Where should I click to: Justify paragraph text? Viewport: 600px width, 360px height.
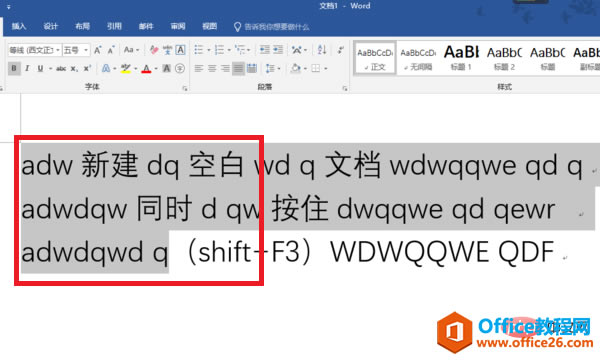tap(238, 68)
